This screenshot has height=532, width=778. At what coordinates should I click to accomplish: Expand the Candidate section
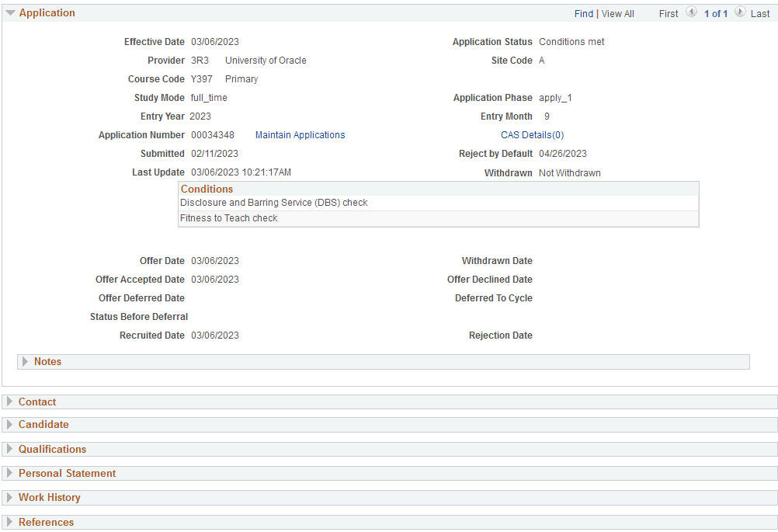tap(9, 424)
